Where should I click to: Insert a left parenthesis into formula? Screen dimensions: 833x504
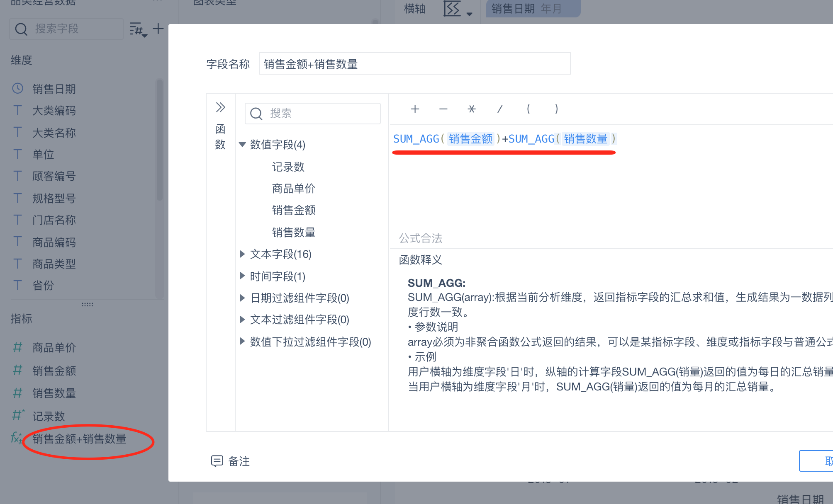[x=528, y=109]
